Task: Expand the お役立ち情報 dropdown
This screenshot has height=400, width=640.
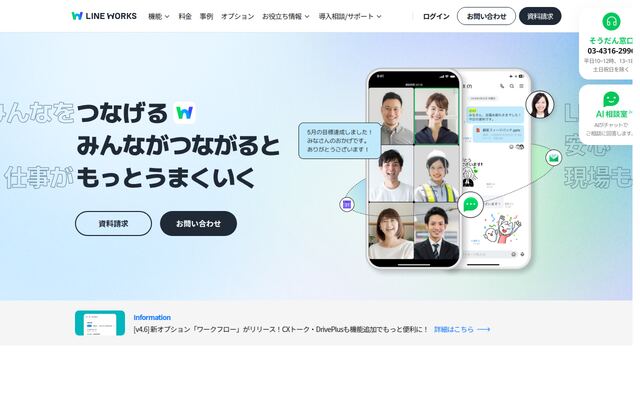Action: 286,16
